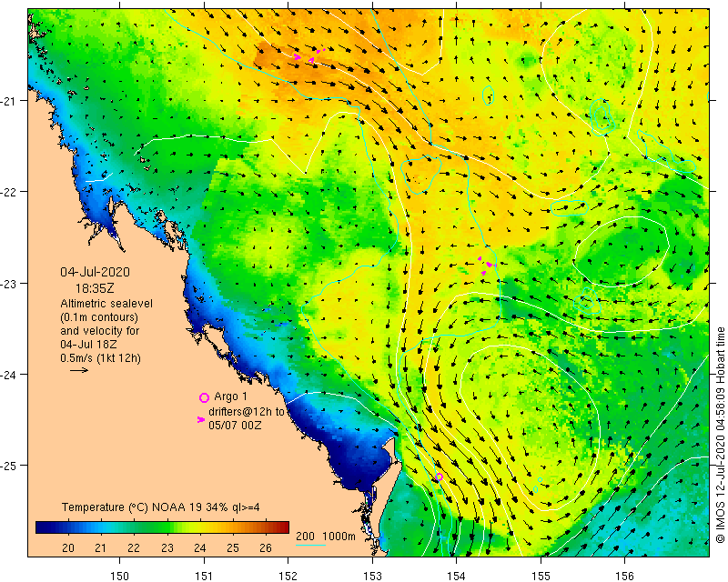Click the longitude axis label '150'
Viewport: 728px width, 582px height.
tap(120, 576)
